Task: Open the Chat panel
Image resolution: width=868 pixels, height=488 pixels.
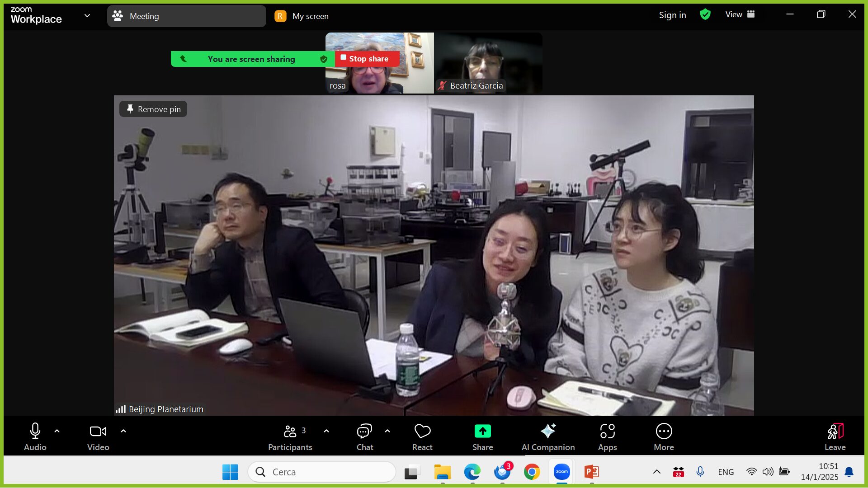Action: click(364, 436)
